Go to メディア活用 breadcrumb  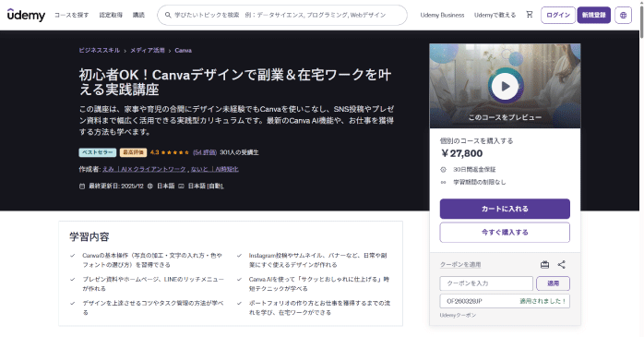148,51
